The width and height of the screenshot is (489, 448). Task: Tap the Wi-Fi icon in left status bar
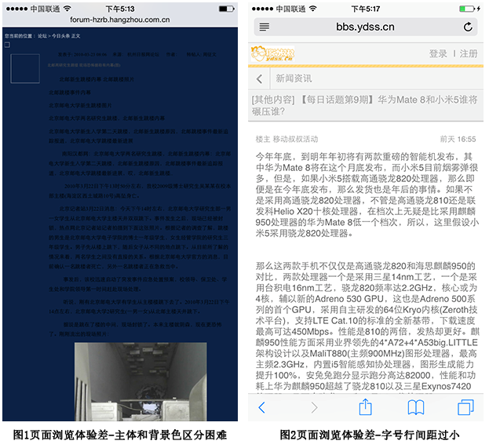(x=67, y=9)
